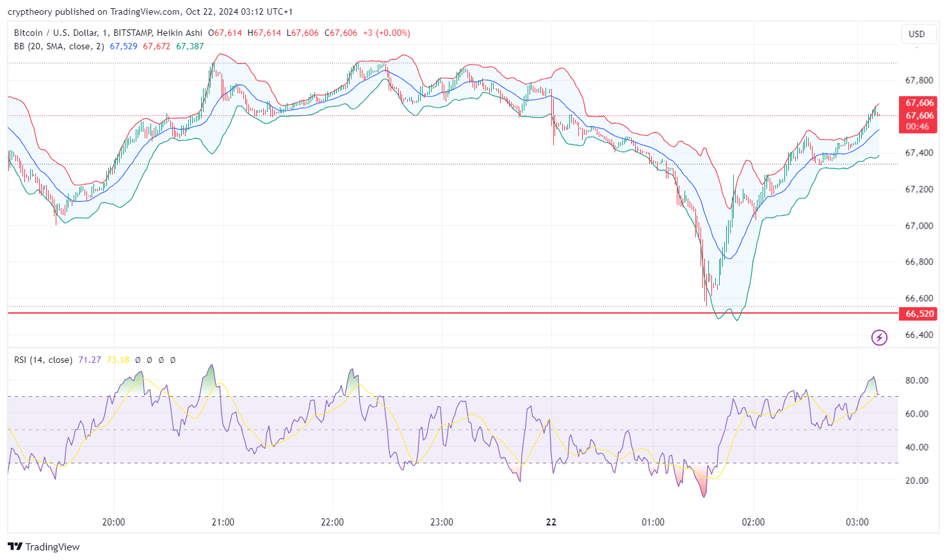Click the purple lightning bolt icon
The height and width of the screenshot is (560, 947).
pyautogui.click(x=879, y=337)
